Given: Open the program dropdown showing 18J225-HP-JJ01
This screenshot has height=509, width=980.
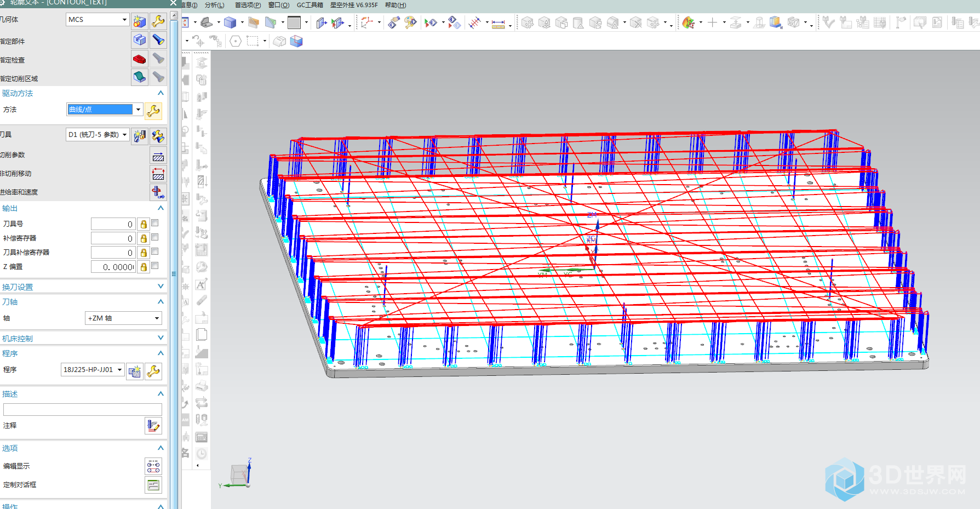Looking at the screenshot, I should click(93, 369).
